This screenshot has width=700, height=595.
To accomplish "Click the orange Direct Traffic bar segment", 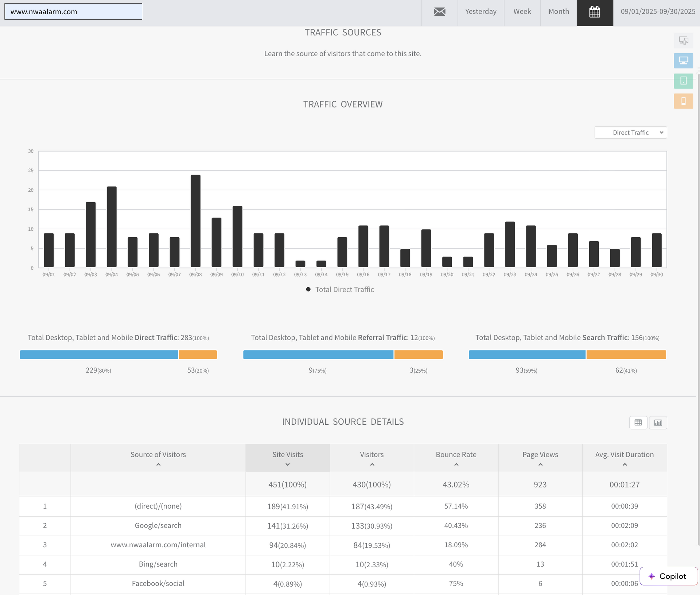I will [198, 355].
